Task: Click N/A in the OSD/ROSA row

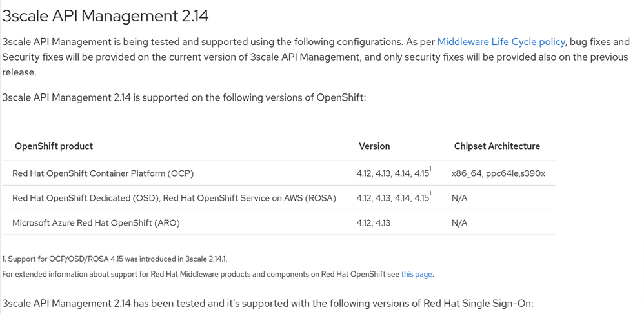Action: tap(459, 198)
